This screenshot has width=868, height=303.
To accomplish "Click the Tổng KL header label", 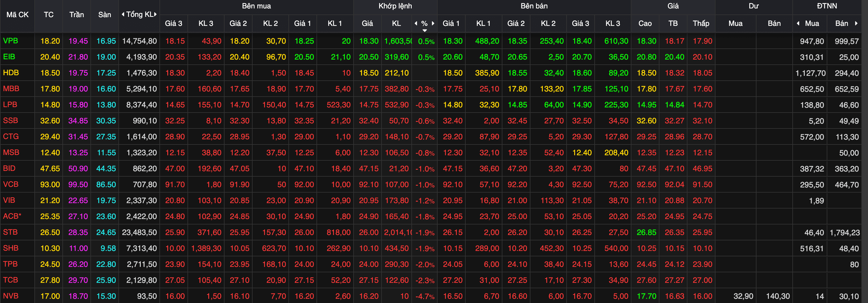I will pos(140,14).
